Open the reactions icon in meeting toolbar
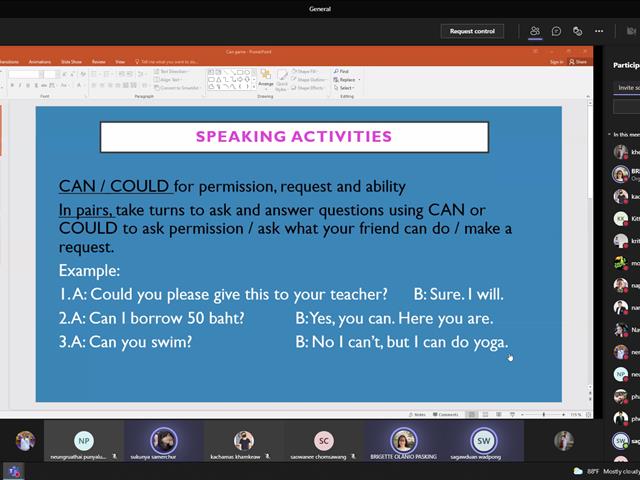This screenshot has height=480, width=640. point(577,31)
